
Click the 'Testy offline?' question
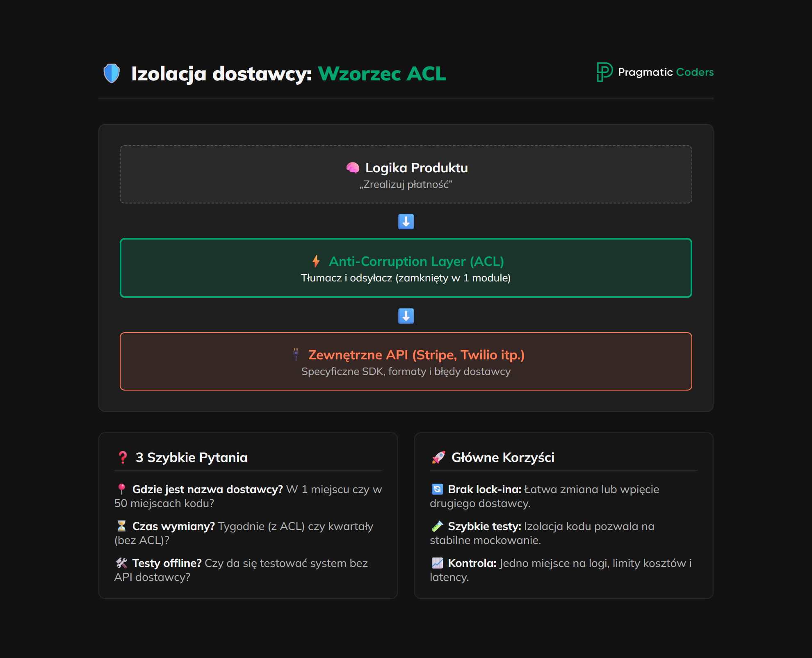[167, 563]
